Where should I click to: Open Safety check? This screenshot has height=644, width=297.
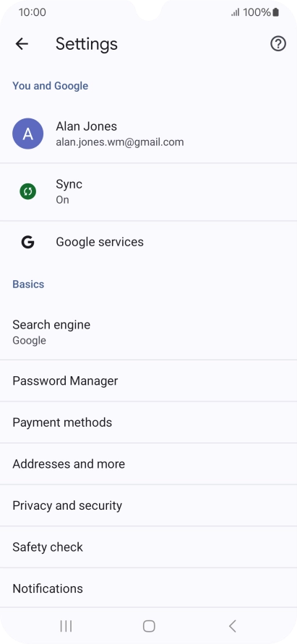point(149,547)
